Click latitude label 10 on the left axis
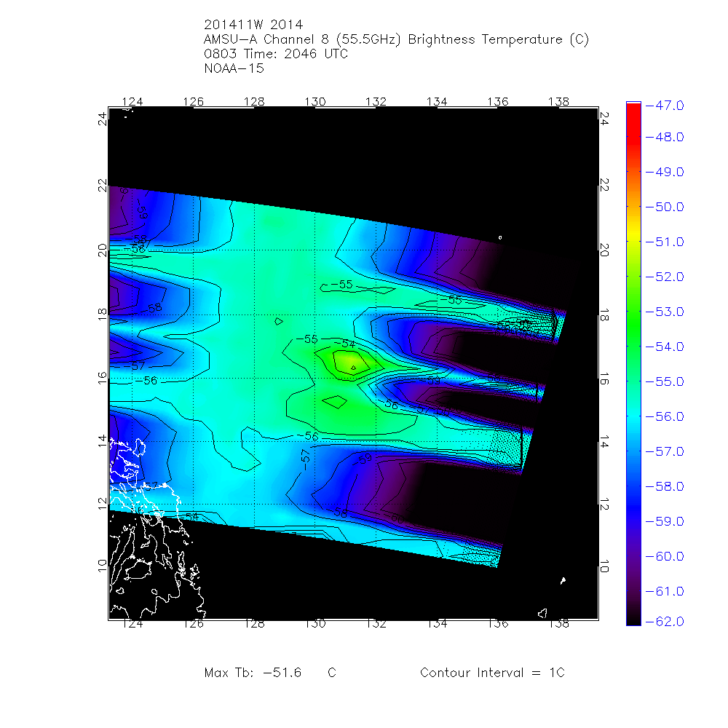 [x=102, y=566]
